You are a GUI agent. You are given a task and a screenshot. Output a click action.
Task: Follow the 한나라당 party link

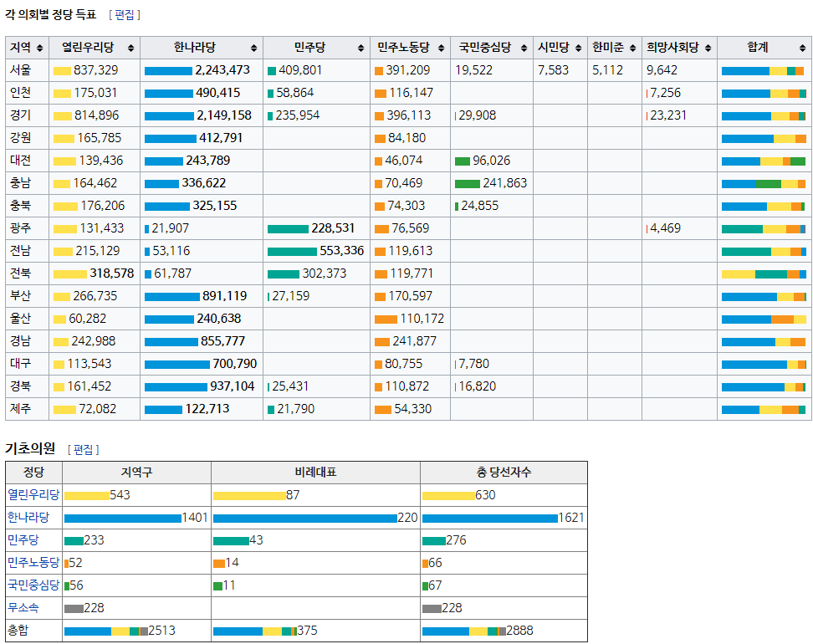coord(28,518)
